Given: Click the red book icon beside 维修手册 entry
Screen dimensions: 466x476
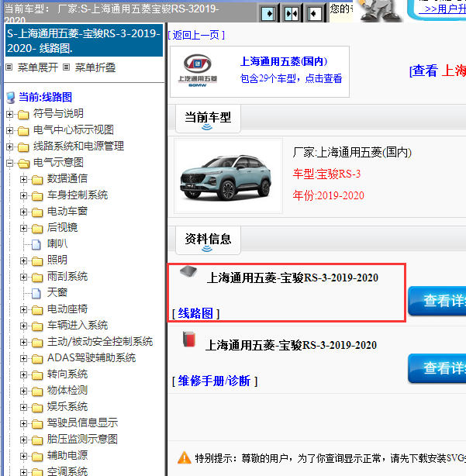Looking at the screenshot, I should click(189, 339).
